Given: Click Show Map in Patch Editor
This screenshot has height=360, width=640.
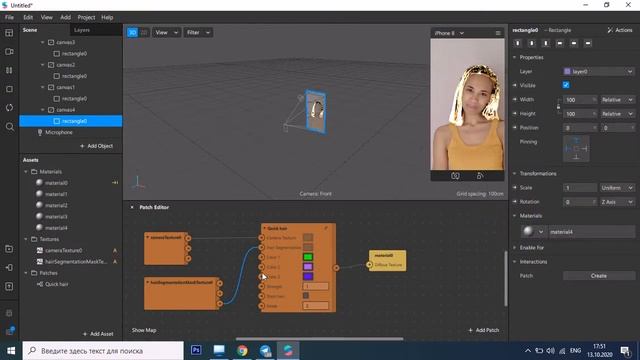Looking at the screenshot, I should tap(144, 330).
